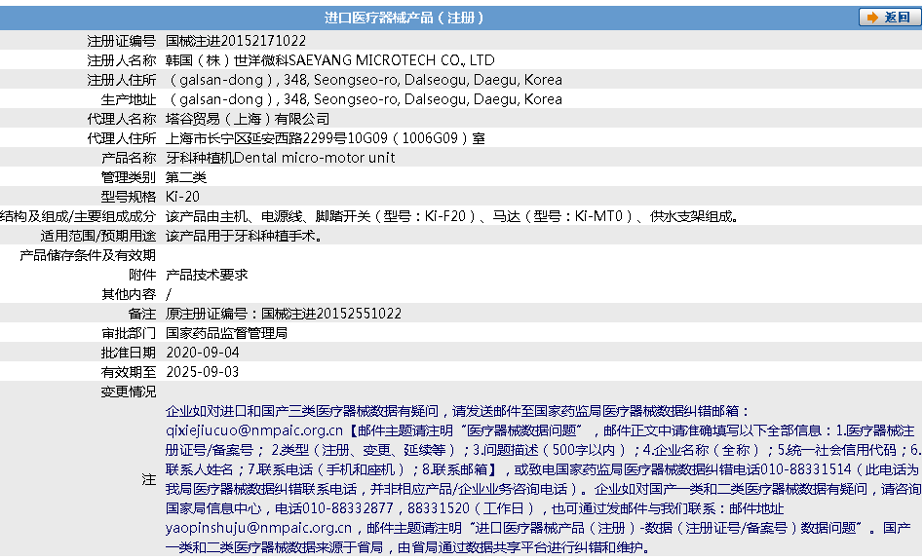Select product name 牙科种植机Dental micro-motor unit
This screenshot has height=560, width=924.
(280, 157)
